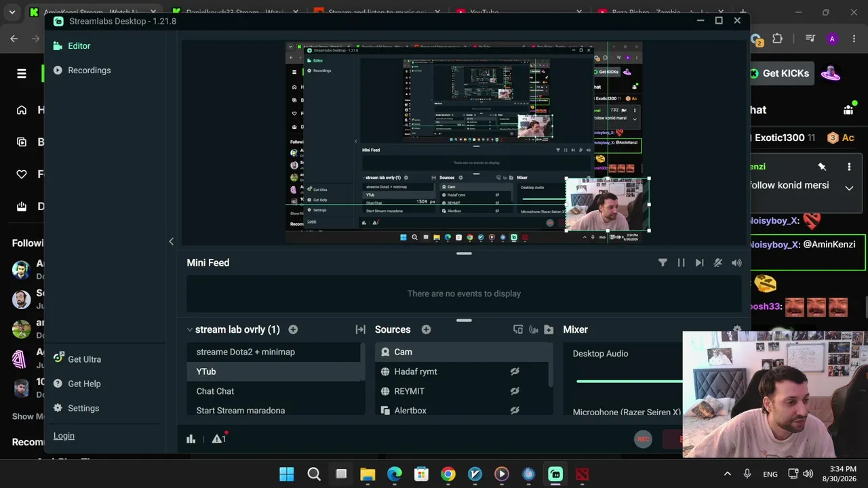Add a new source with plus icon
The width and height of the screenshot is (868, 488).
point(426,329)
